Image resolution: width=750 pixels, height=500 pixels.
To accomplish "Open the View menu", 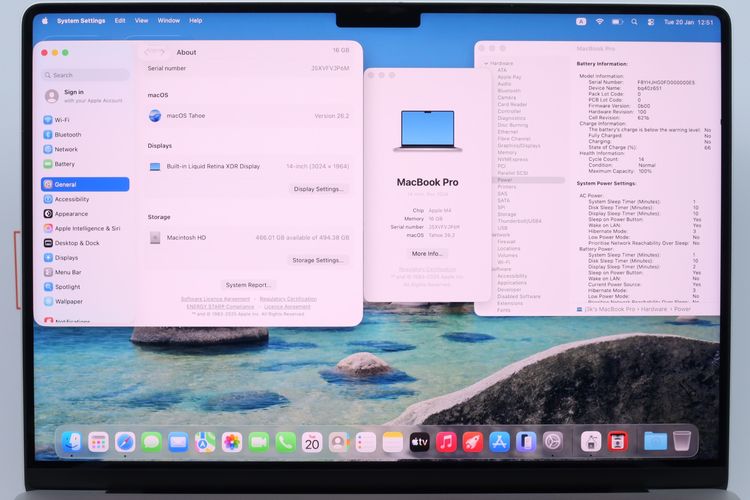I will tap(142, 21).
